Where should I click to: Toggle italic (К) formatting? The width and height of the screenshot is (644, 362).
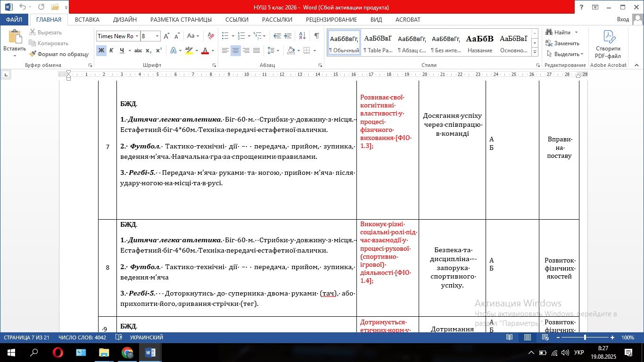(111, 50)
